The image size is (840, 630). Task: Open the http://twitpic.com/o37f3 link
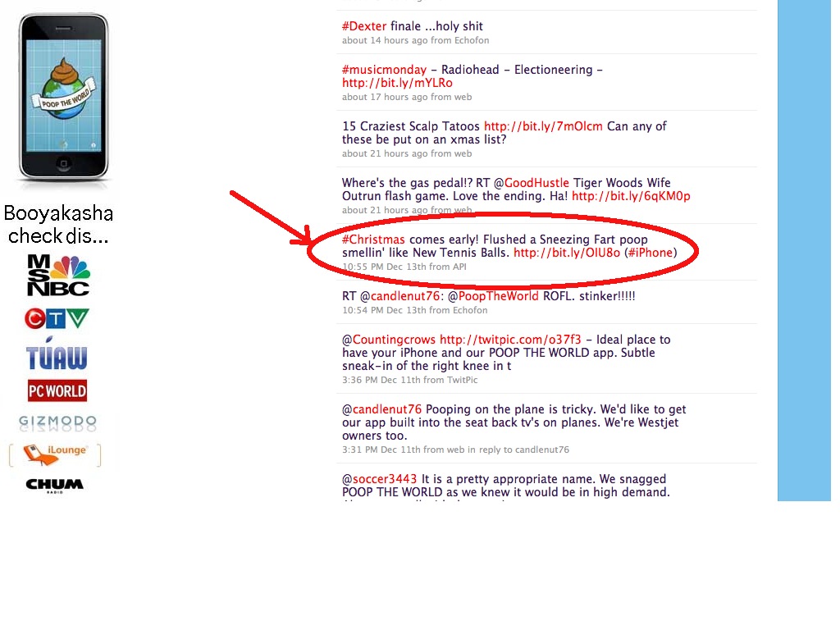tap(510, 340)
